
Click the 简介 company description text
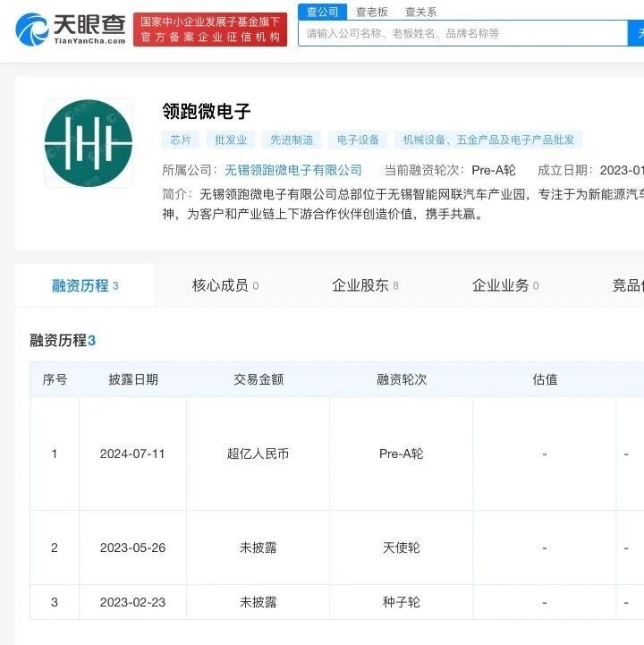(403, 204)
